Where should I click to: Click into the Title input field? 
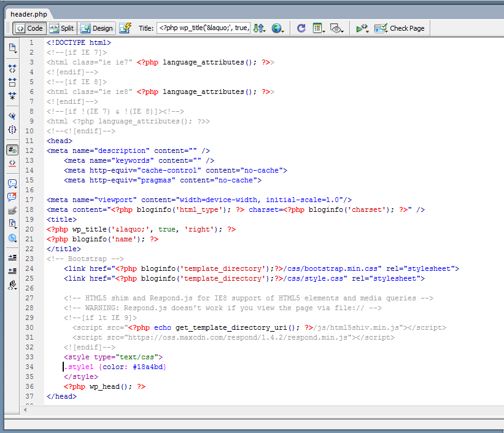coord(203,28)
